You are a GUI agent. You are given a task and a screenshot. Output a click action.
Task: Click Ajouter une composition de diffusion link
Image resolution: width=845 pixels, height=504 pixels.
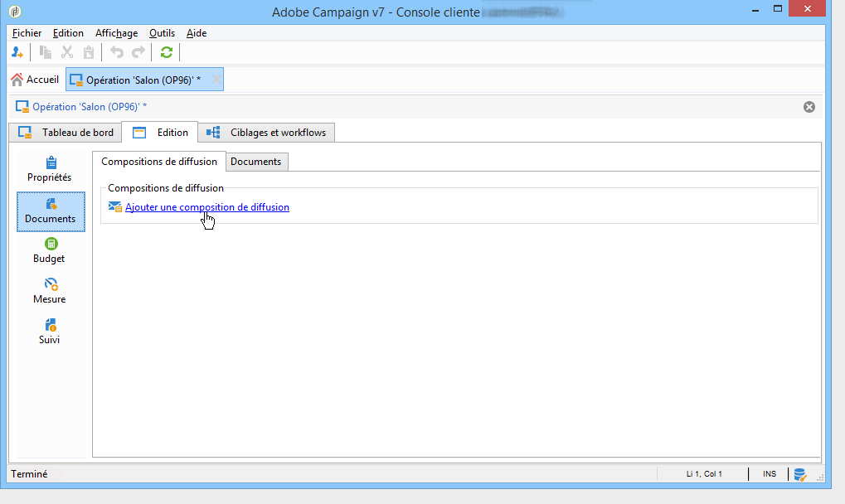tap(207, 207)
